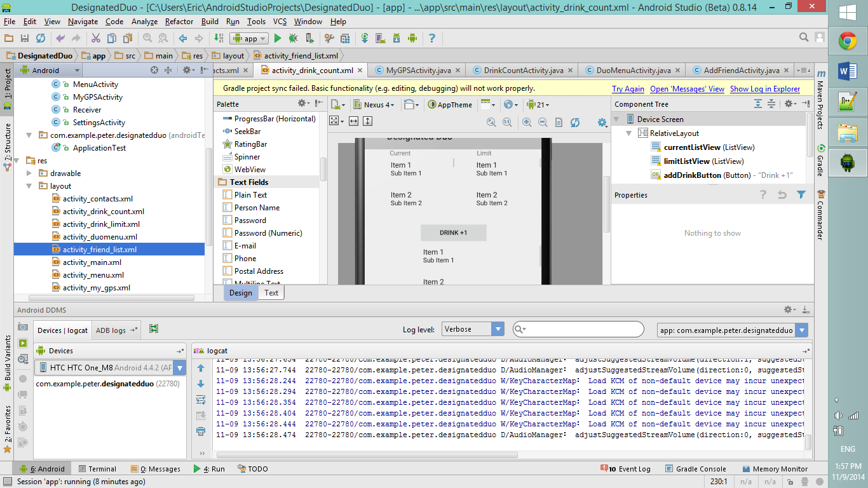Click the Navigate Back blue arrow
Screen dimensions: 868x488
pos(182,38)
